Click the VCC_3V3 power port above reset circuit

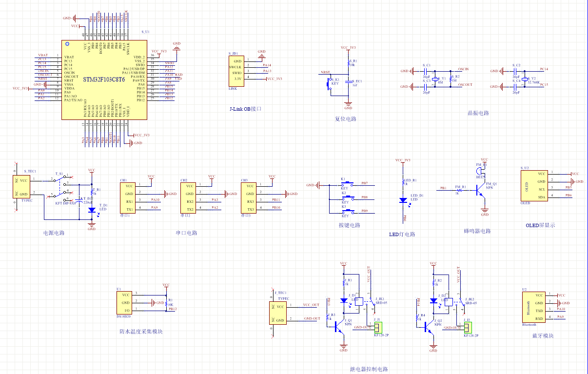pyautogui.click(x=348, y=48)
